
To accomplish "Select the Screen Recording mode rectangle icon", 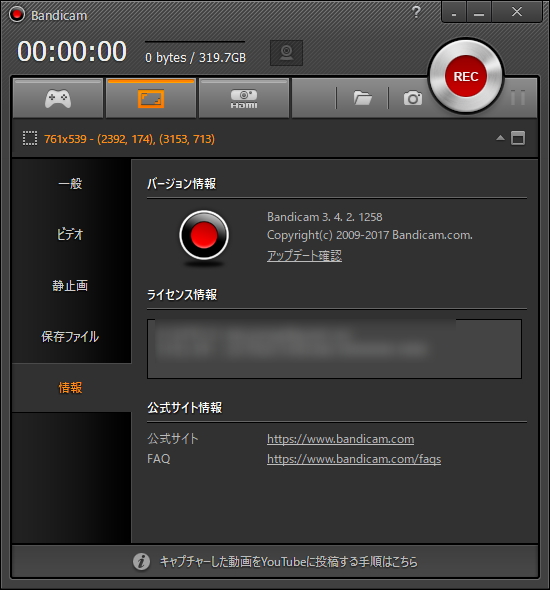I will (x=151, y=99).
